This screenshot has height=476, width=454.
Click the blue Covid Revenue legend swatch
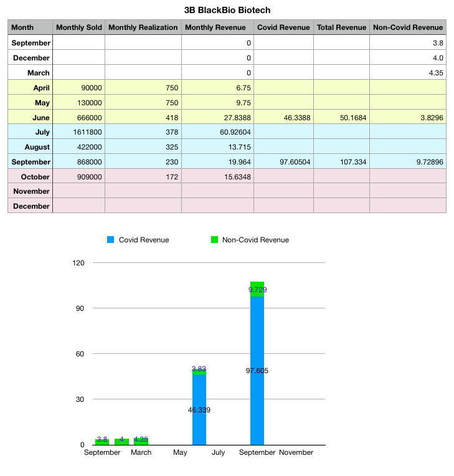[x=111, y=240]
